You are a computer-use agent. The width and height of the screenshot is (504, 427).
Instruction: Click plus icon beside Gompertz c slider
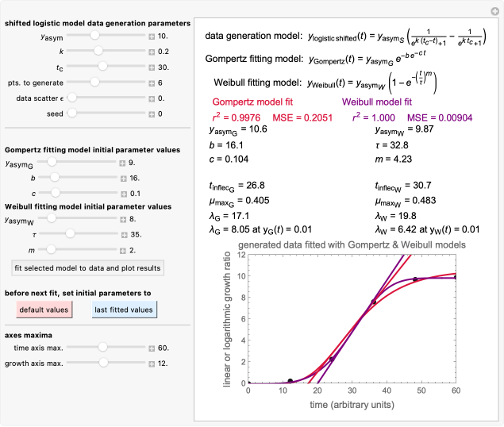click(x=123, y=193)
